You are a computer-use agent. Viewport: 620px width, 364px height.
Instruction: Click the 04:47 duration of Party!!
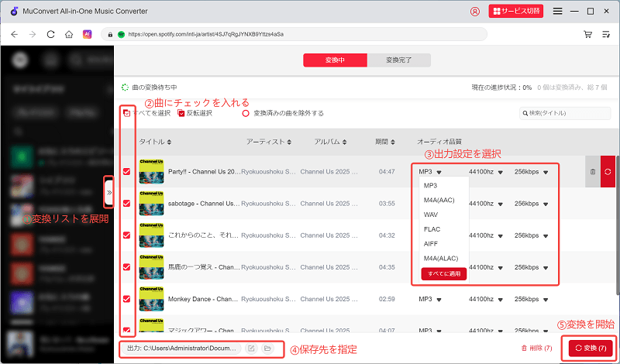point(387,172)
